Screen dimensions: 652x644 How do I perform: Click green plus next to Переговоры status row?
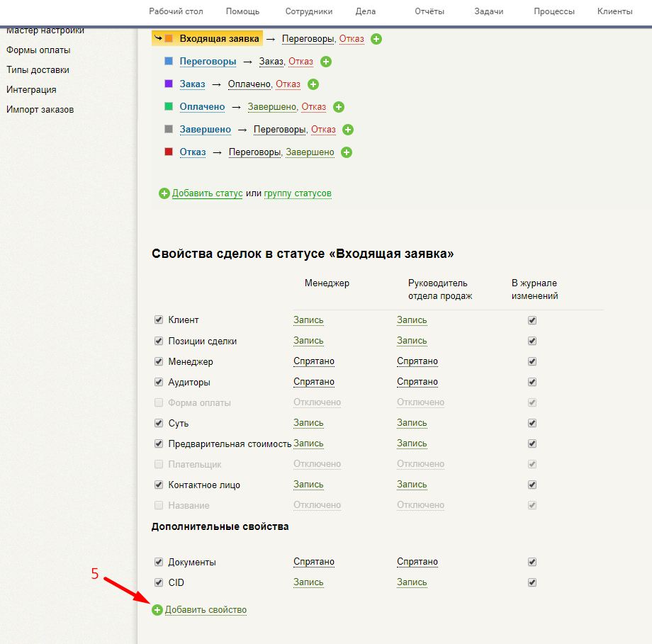coord(326,62)
